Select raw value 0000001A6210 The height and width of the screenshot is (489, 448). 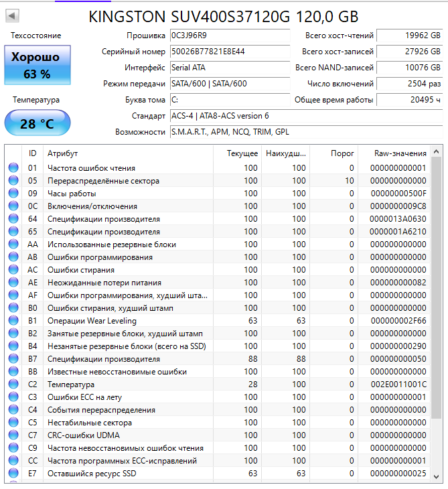pyautogui.click(x=398, y=232)
